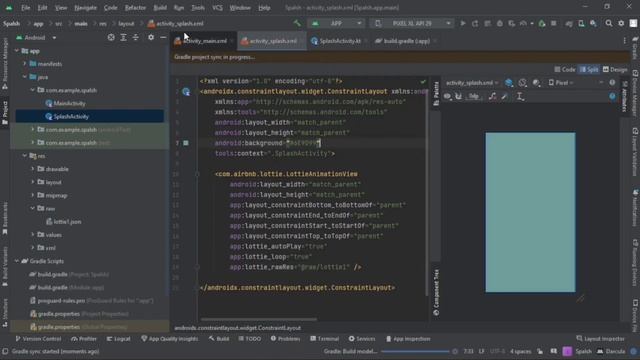Hide the Project panel with minus icon
Image resolution: width=640 pixels, height=360 pixels.
pyautogui.click(x=163, y=37)
